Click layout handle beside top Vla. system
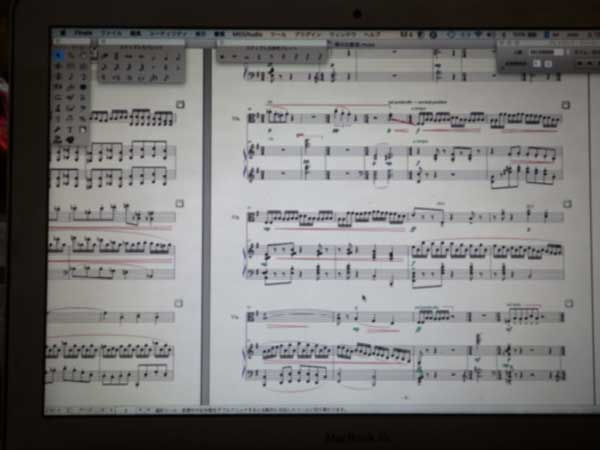 [x=566, y=105]
